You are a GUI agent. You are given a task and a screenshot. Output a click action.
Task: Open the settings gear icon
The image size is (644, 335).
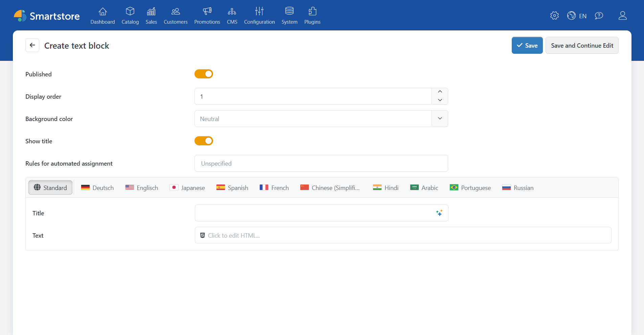(x=554, y=15)
